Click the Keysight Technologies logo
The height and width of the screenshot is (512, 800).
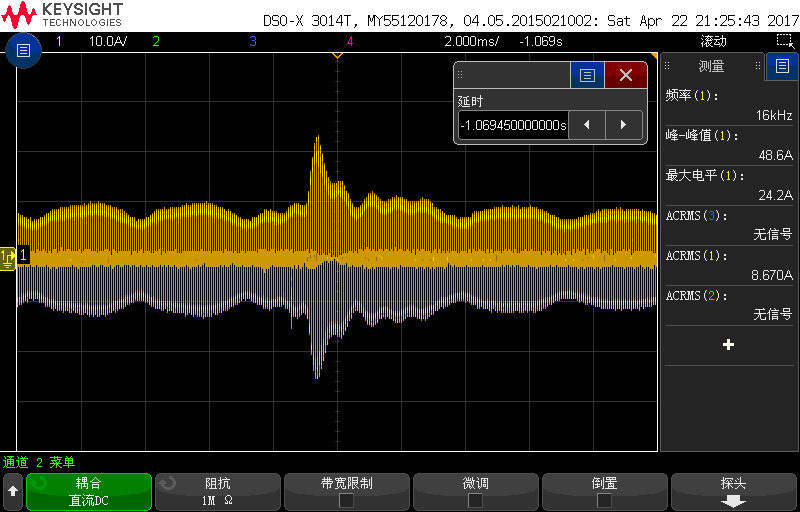(x=62, y=15)
